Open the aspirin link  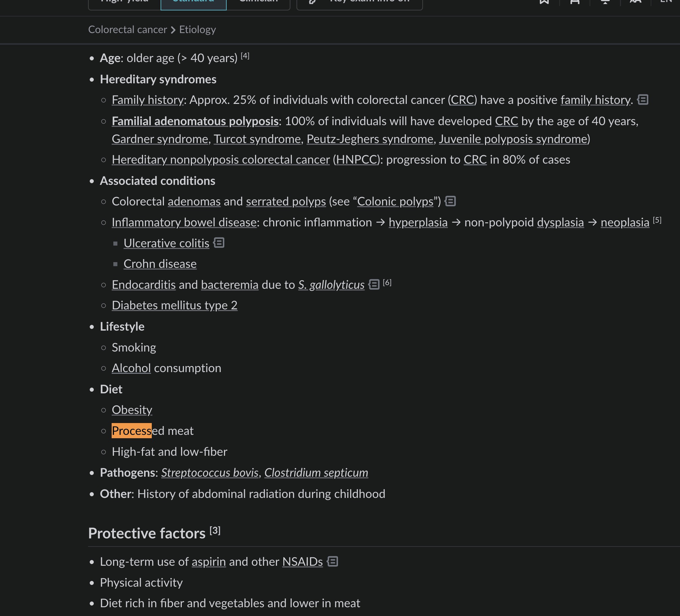pos(208,562)
